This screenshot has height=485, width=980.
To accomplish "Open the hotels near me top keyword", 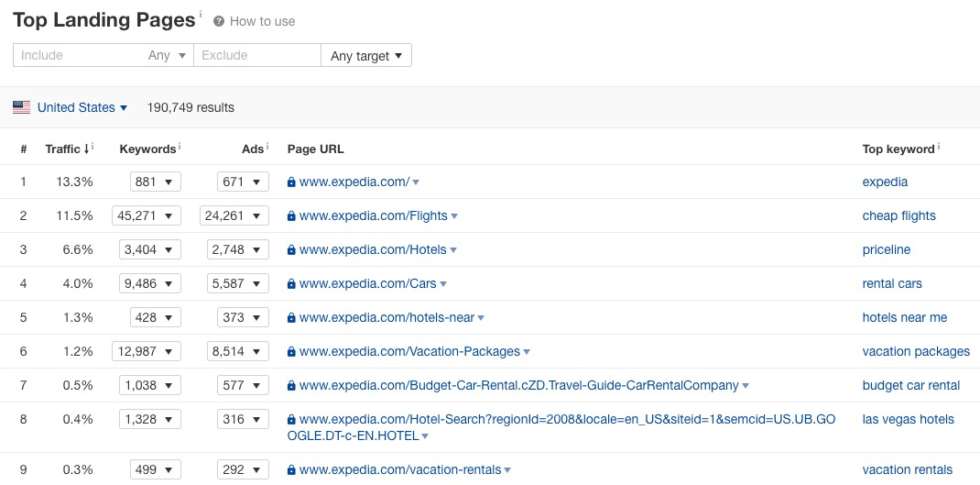I will (904, 317).
